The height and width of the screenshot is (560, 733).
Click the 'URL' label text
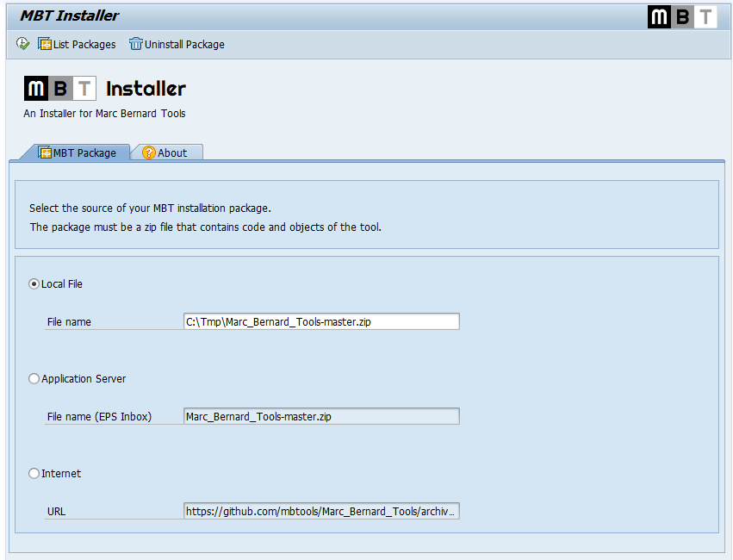[56, 512]
